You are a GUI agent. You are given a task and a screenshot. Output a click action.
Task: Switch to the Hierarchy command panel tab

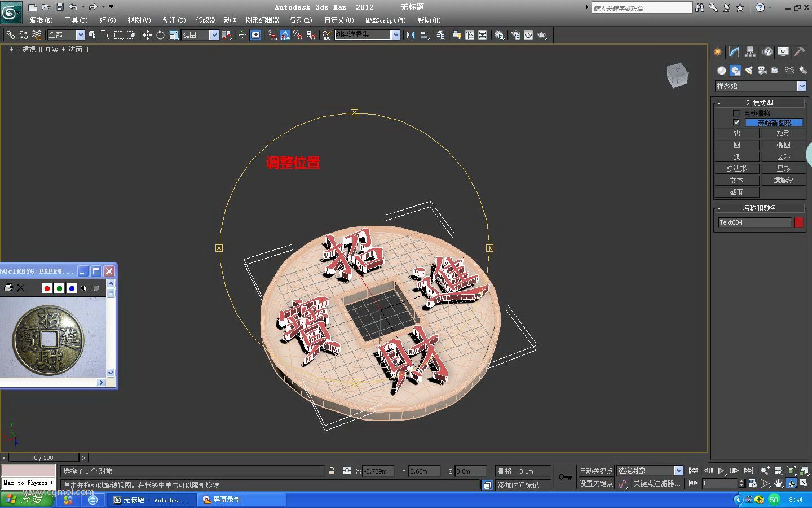coord(750,52)
